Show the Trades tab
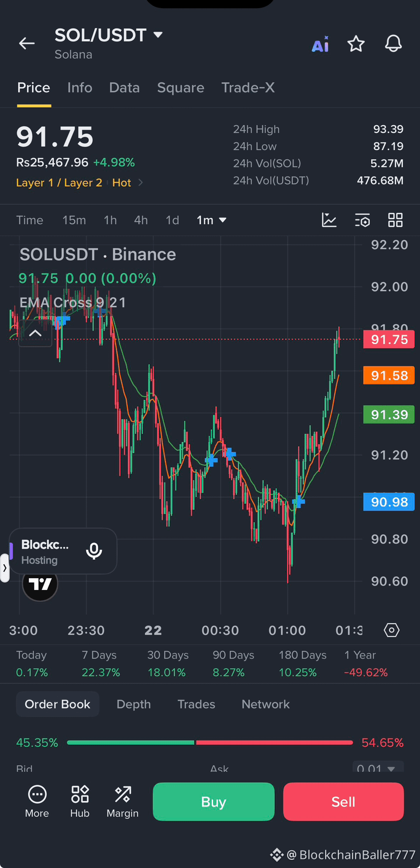Viewport: 420px width, 868px height. 196,704
